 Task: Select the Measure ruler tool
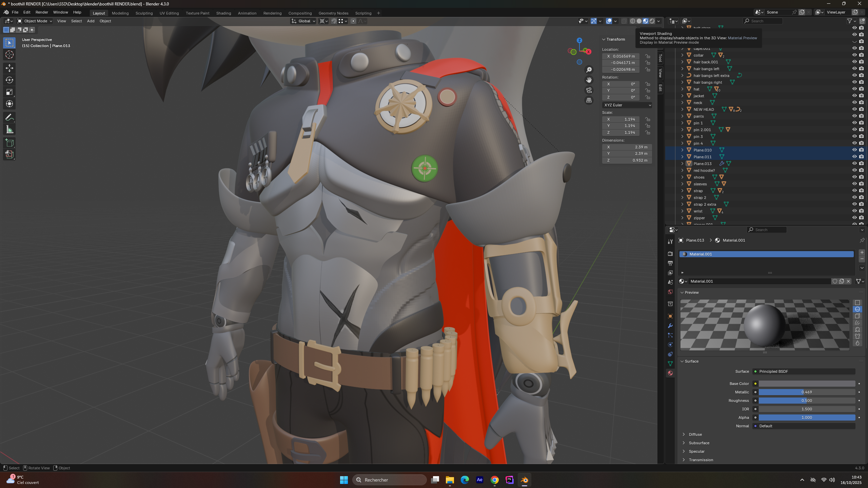(x=9, y=129)
